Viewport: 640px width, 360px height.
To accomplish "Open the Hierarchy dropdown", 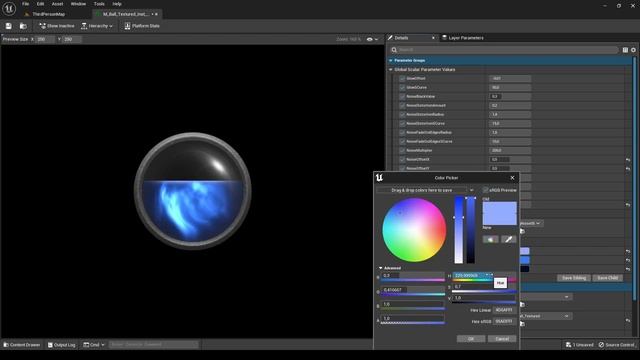I will click(x=97, y=26).
